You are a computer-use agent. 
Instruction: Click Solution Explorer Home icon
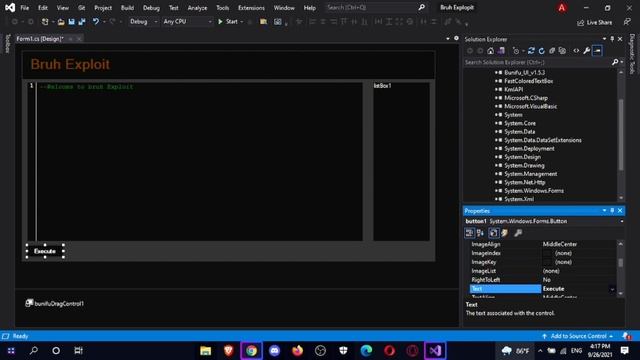pos(491,51)
